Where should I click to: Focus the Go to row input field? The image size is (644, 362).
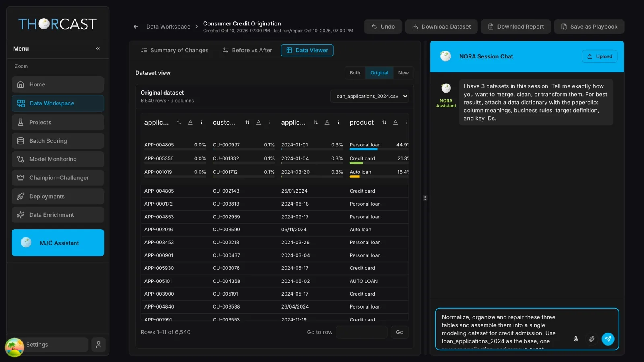pos(361,332)
